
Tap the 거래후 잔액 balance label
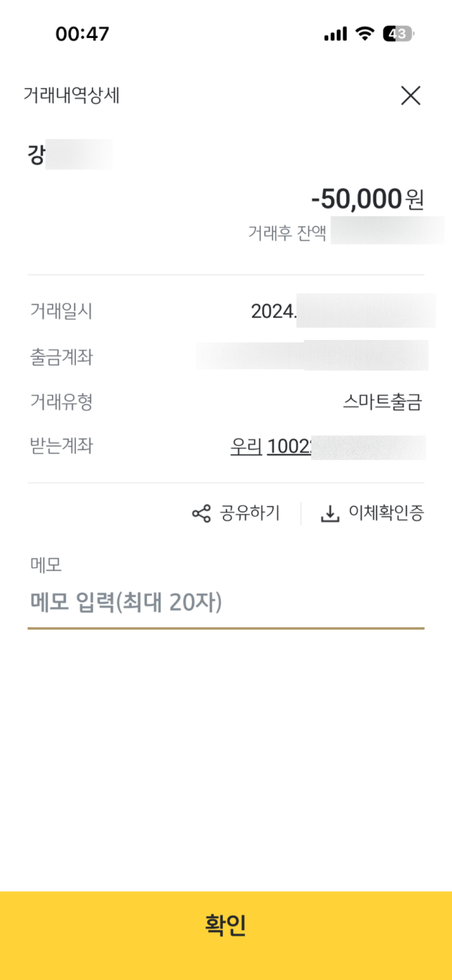(287, 233)
